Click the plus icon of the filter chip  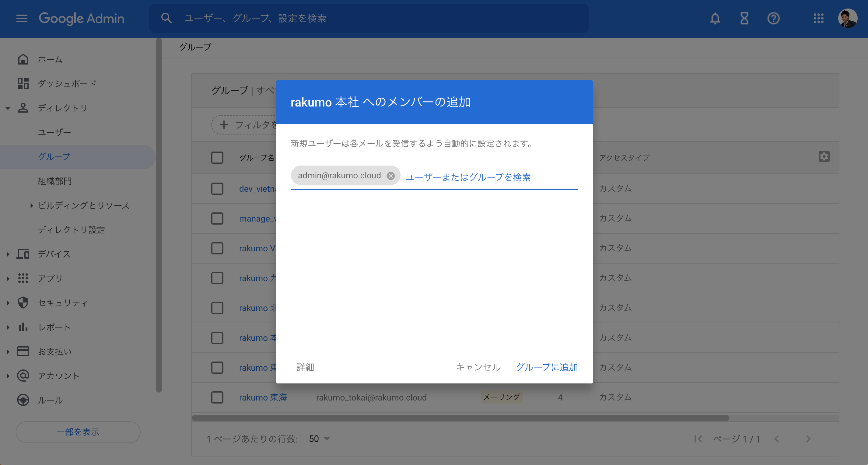(224, 125)
